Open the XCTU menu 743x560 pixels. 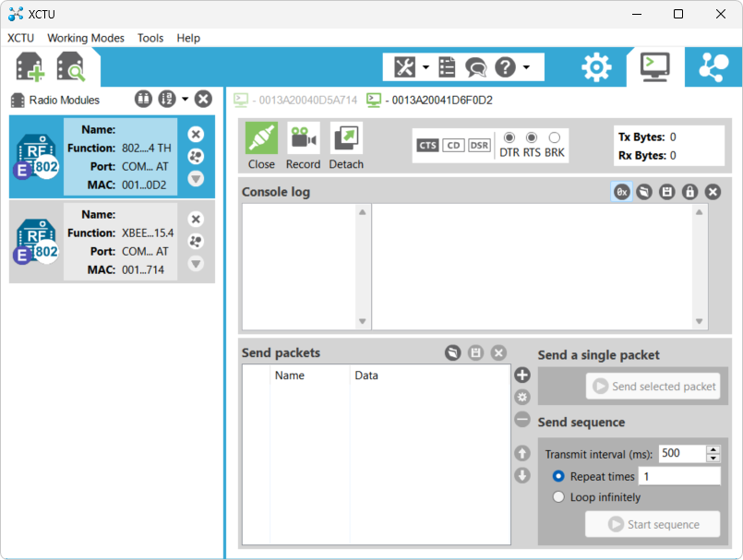click(x=21, y=38)
